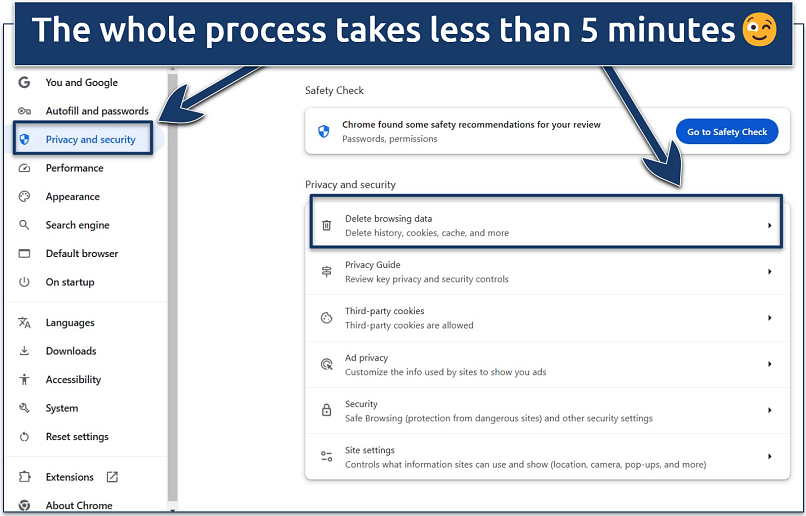Click the padlock icon for Security
806x516 pixels.
pyautogui.click(x=326, y=410)
